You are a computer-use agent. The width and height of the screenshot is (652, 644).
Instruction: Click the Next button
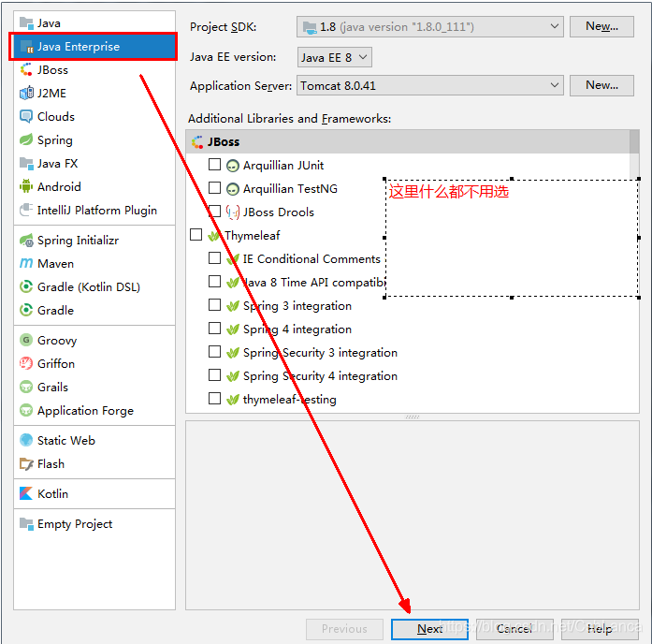point(429,629)
